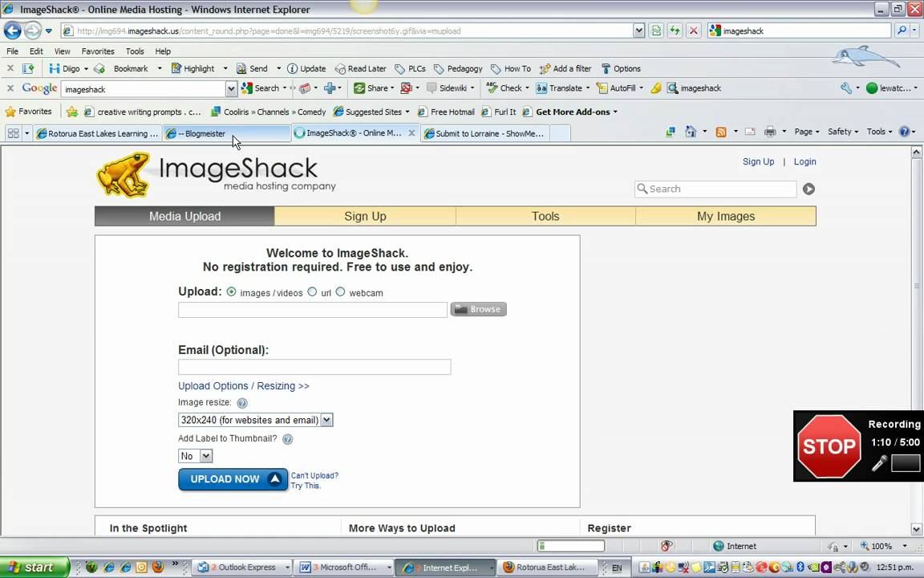Image resolution: width=924 pixels, height=578 pixels.
Task: Open the zoom level 100% dropdown
Action: (x=905, y=546)
